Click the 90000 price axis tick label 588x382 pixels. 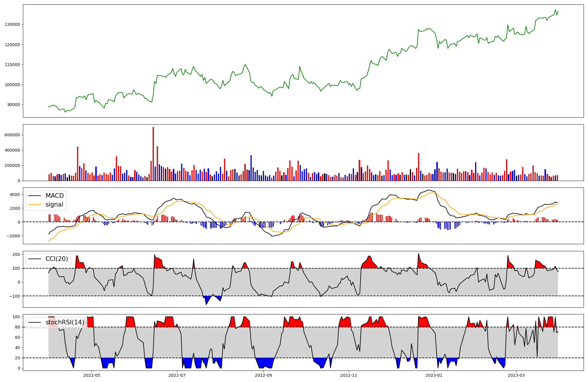tap(14, 105)
